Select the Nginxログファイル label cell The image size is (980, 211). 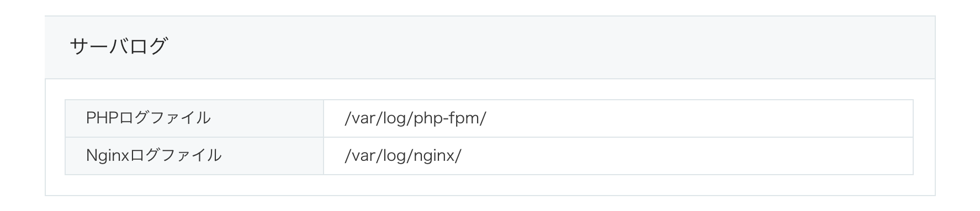click(x=194, y=156)
